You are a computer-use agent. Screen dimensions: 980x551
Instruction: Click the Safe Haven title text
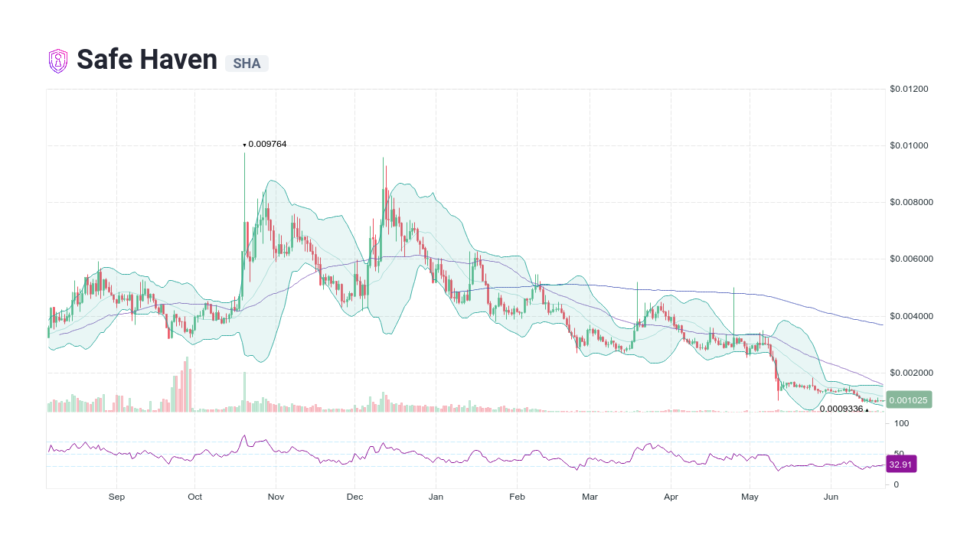click(146, 59)
